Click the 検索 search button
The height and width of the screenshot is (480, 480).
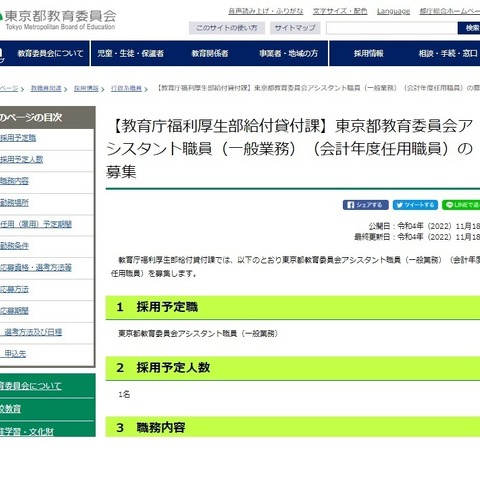[x=469, y=28]
